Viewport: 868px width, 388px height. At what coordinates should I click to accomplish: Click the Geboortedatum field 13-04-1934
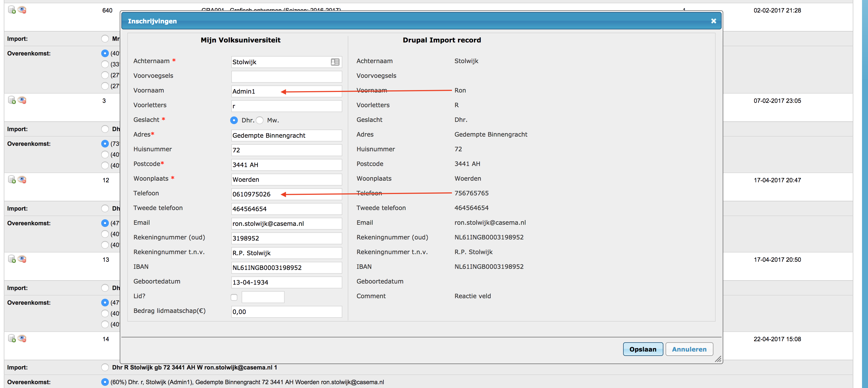pos(287,282)
